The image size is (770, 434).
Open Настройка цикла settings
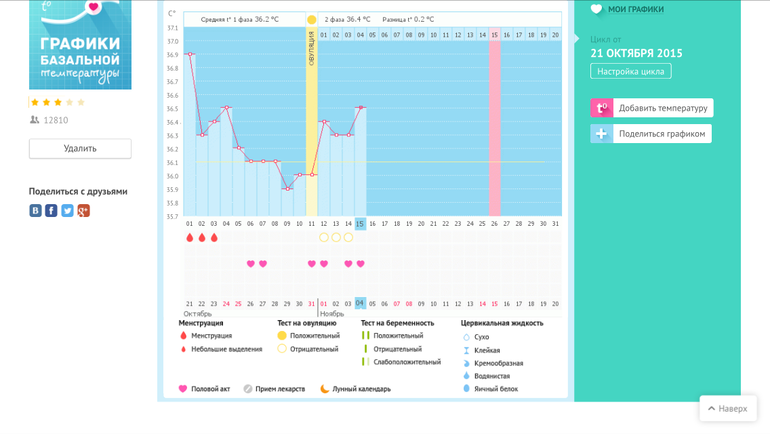coord(631,71)
